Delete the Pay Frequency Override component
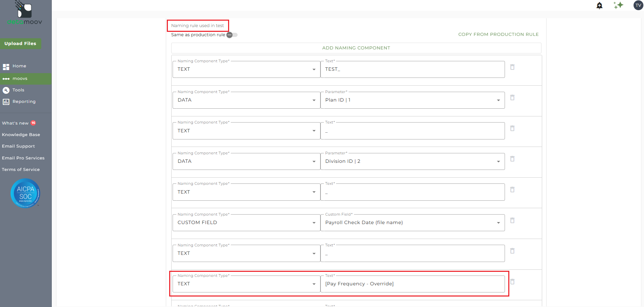 pyautogui.click(x=512, y=282)
